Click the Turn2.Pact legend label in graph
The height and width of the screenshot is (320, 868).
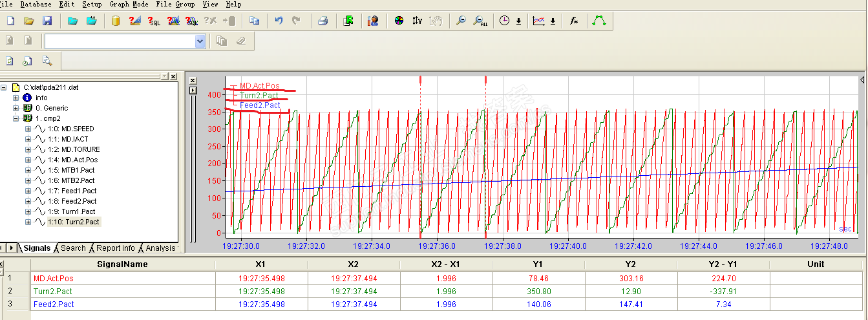tap(259, 96)
